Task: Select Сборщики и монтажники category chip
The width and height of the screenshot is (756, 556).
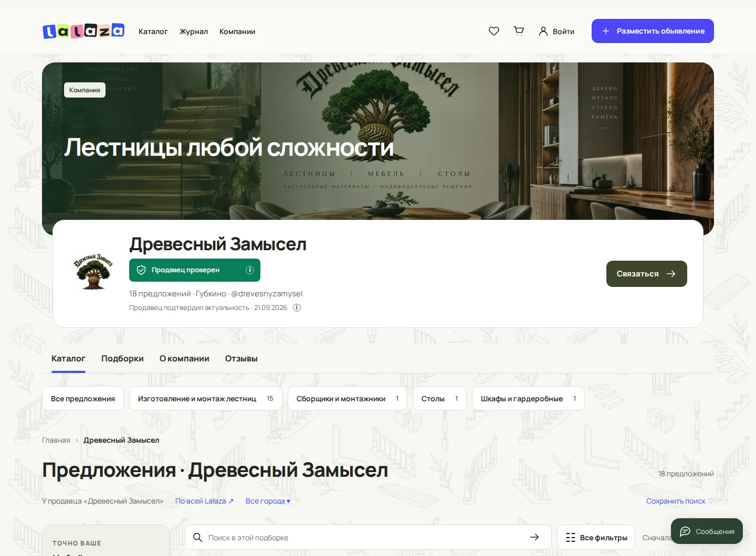Action: [x=348, y=399]
